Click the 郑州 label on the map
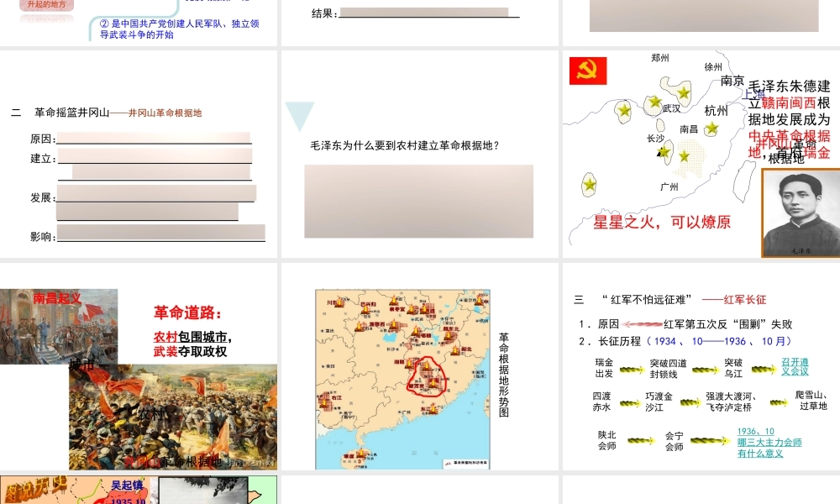 click(x=660, y=58)
